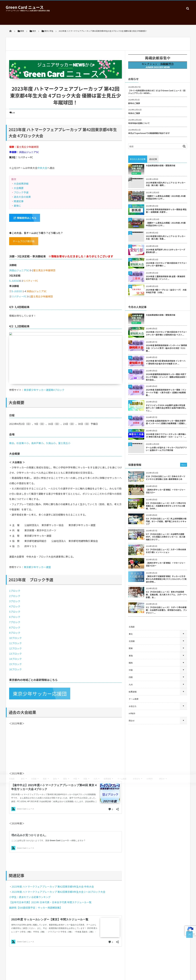Open 東京都少年サッカー連盟第4ブロック reference link
This screenshot has height=980, width=196.
44,390
